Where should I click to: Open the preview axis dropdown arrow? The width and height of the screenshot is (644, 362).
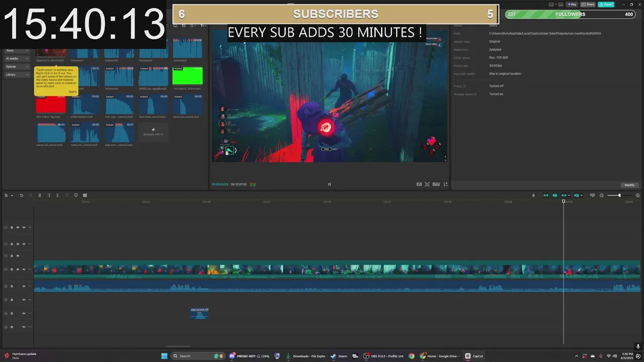tap(582, 196)
